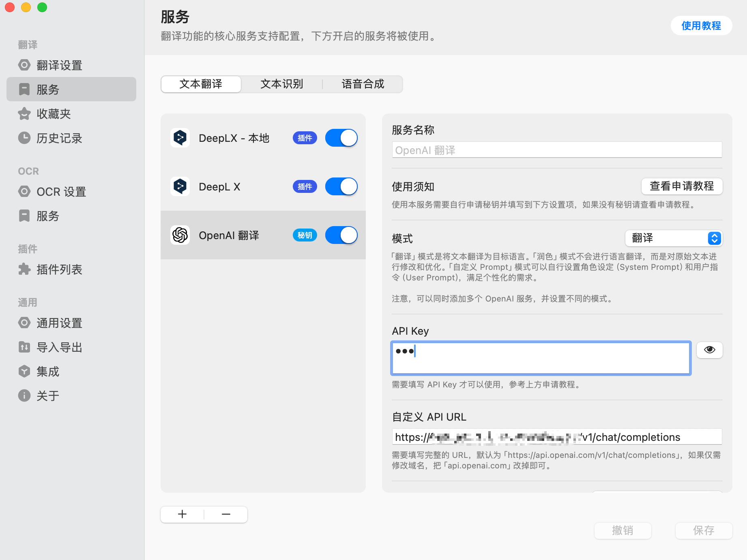The image size is (747, 560).
Task: Open the 模式 dropdown set to 翻译
Action: [x=674, y=238]
